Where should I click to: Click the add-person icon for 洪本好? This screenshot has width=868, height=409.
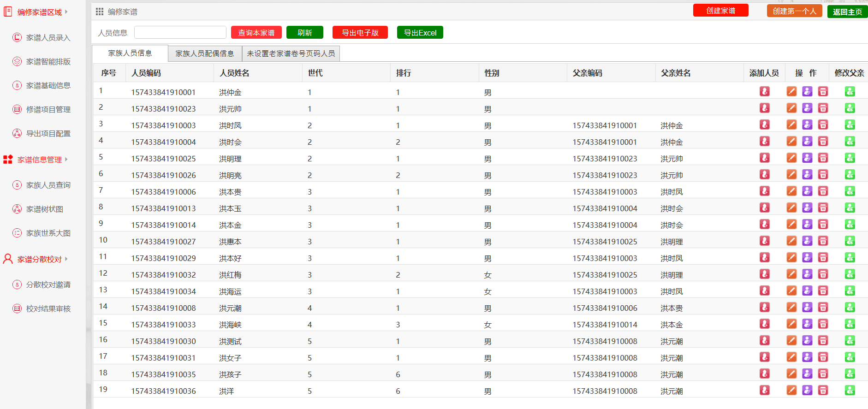tap(765, 257)
